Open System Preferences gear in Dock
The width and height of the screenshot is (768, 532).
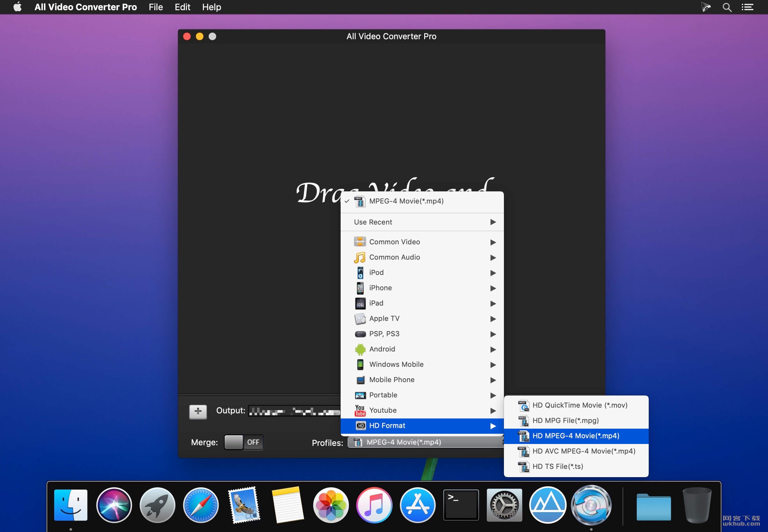504,505
